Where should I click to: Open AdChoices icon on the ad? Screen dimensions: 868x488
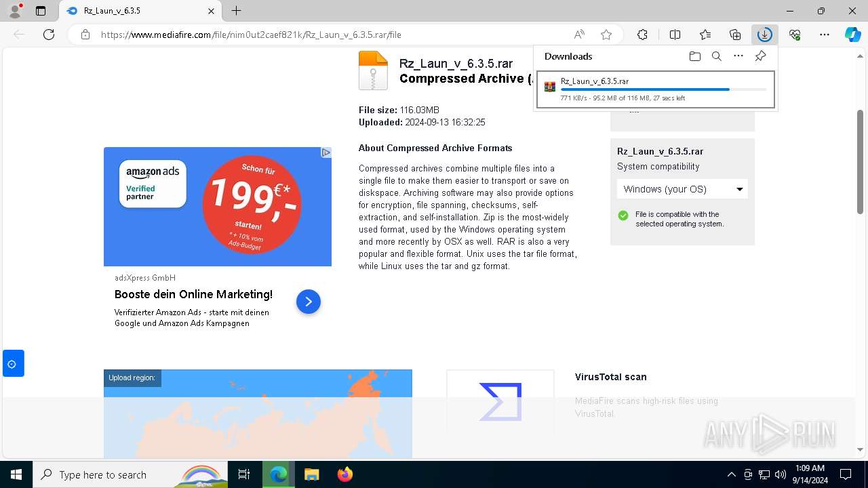pos(326,152)
